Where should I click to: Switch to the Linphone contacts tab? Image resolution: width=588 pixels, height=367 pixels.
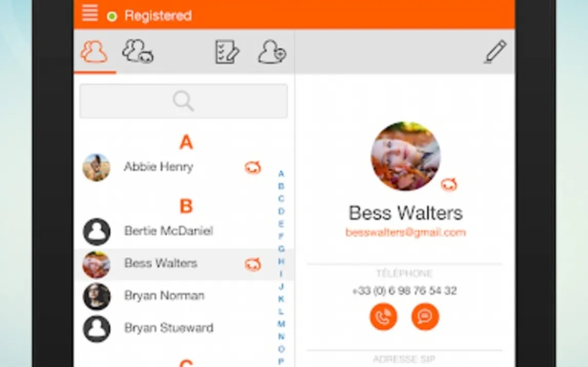click(138, 52)
